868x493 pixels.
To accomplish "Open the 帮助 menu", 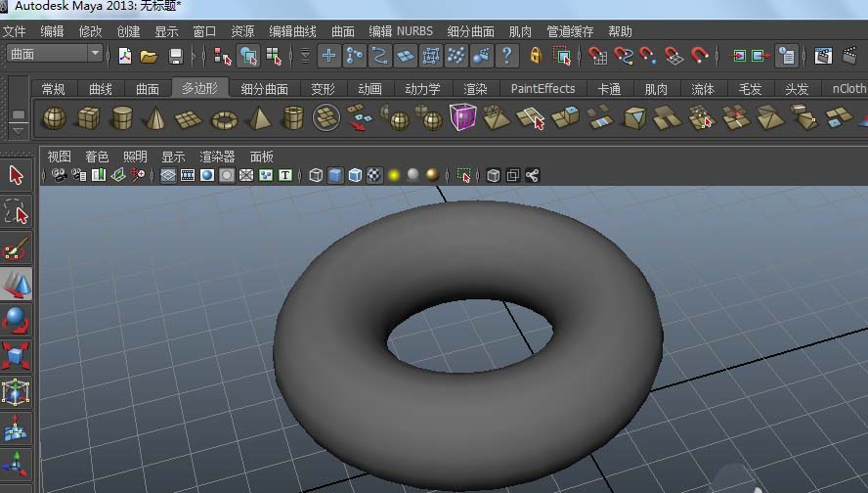I will pyautogui.click(x=620, y=31).
